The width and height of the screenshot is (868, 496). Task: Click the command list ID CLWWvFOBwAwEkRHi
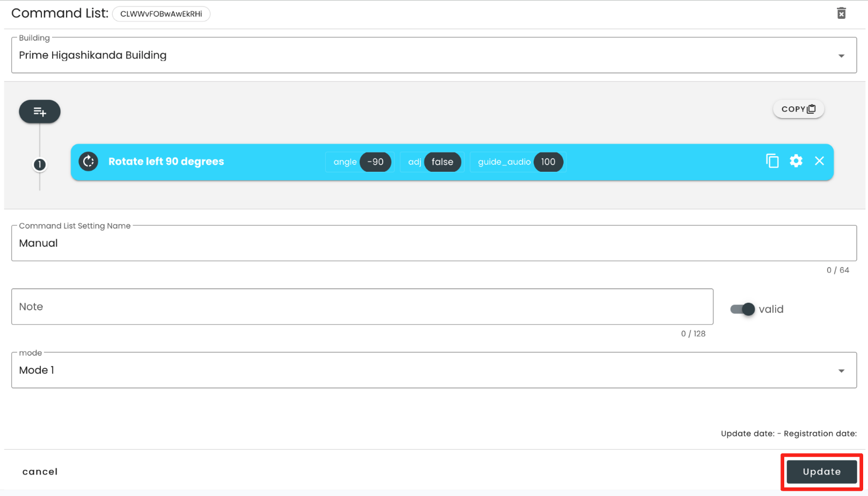point(161,14)
